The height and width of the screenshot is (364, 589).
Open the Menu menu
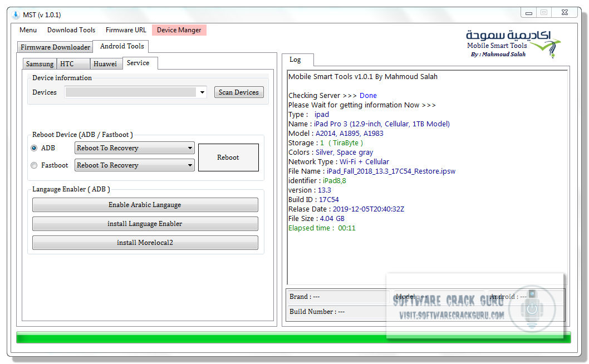pos(28,30)
